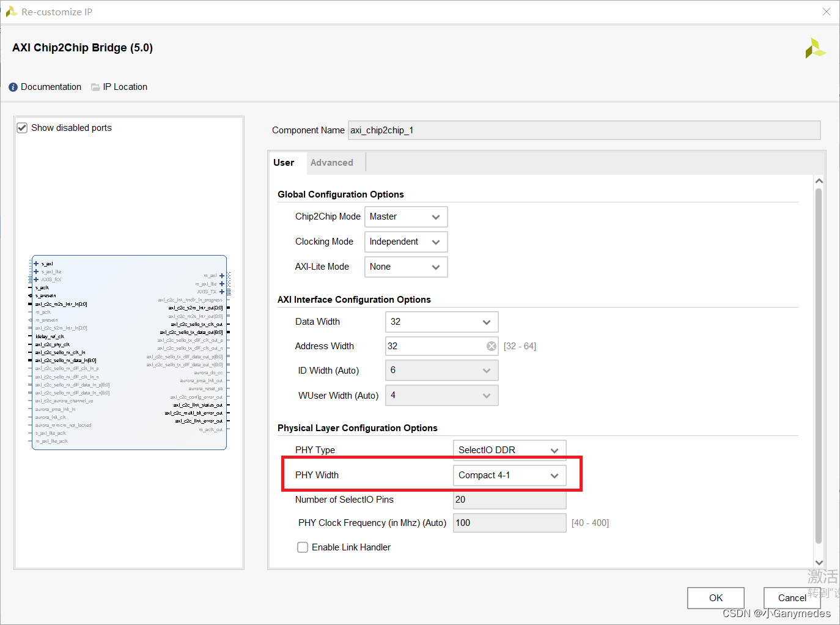The height and width of the screenshot is (625, 840).
Task: Switch to the User tab
Action: pos(284,163)
